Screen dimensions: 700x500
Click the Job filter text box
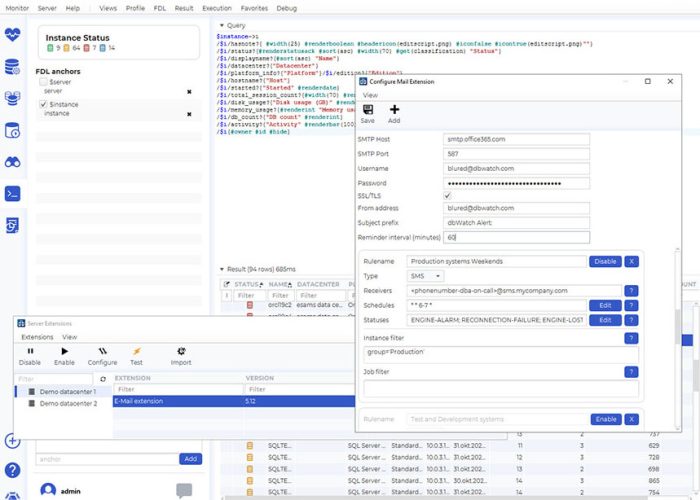click(501, 389)
